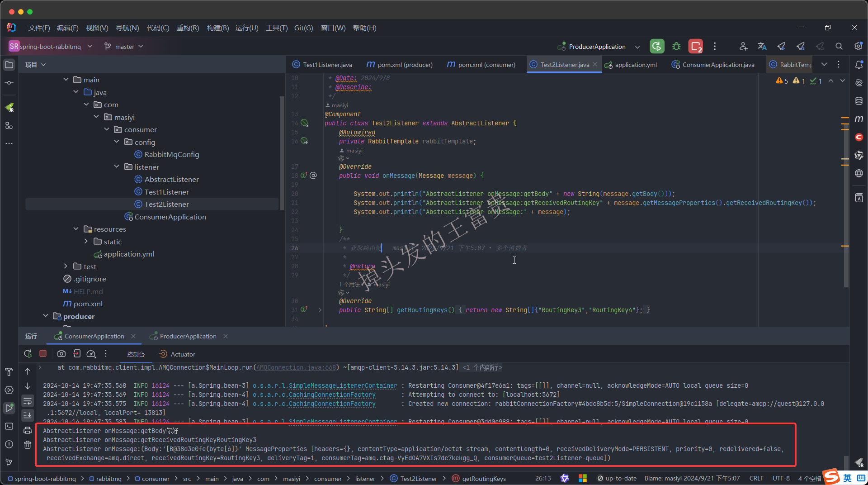The image size is (868, 485).
Task: Collapse the main folder in project tree
Action: 66,79
